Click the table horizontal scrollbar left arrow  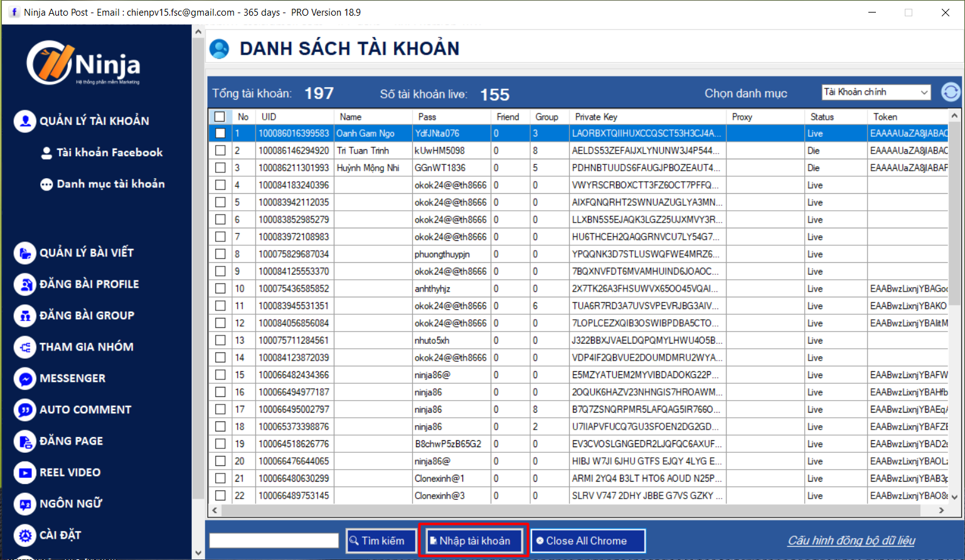[x=216, y=510]
